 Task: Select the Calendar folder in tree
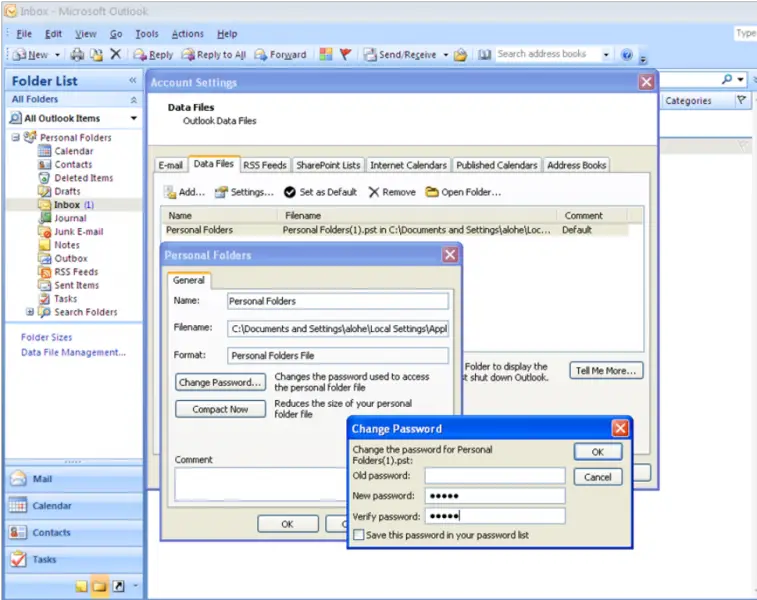tap(73, 151)
